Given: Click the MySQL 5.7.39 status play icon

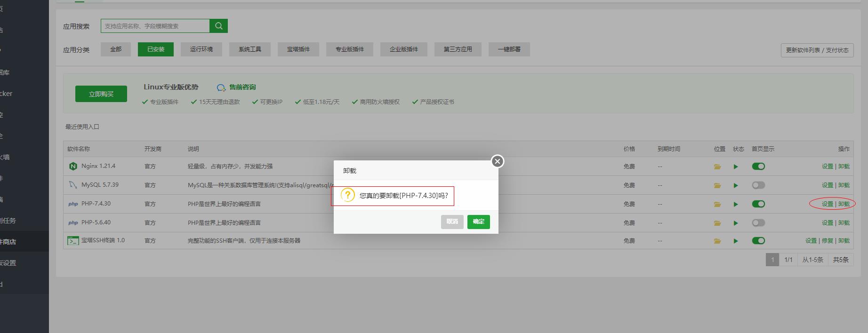Looking at the screenshot, I should pyautogui.click(x=736, y=185).
